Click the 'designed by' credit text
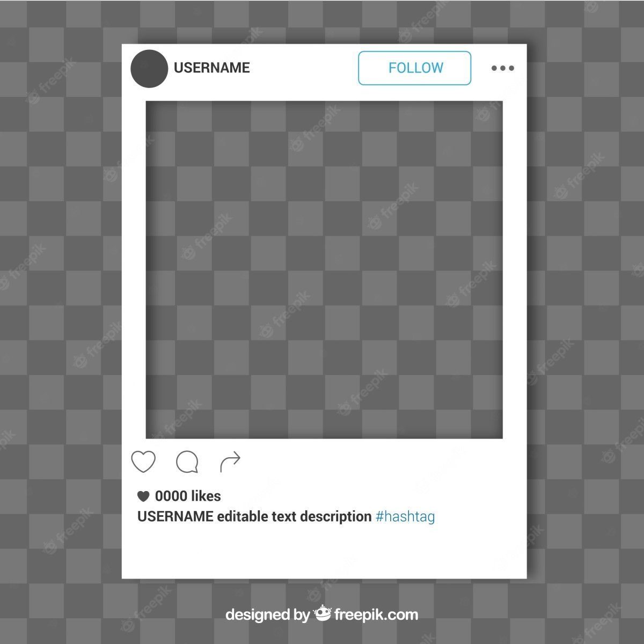Screen dimensions: 644x644 (x=267, y=614)
